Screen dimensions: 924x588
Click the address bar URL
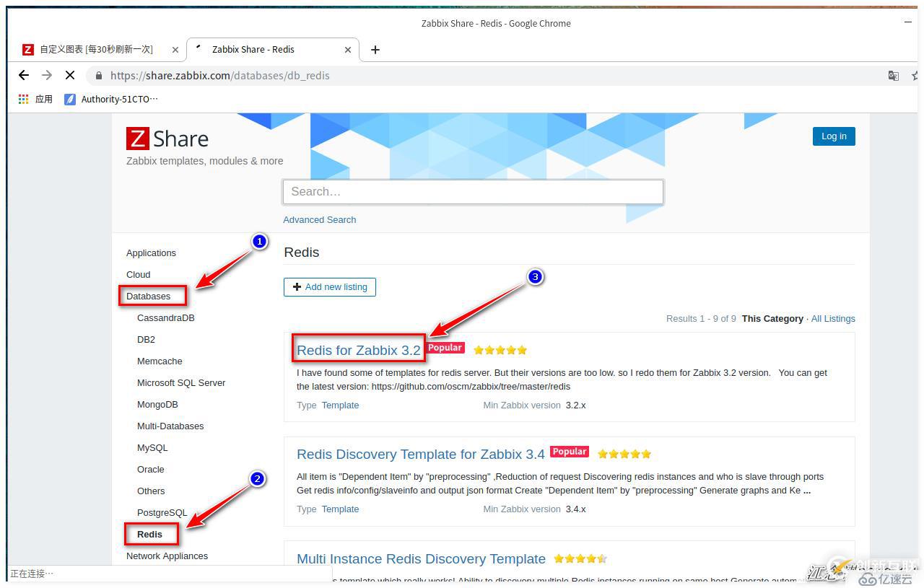click(x=220, y=76)
